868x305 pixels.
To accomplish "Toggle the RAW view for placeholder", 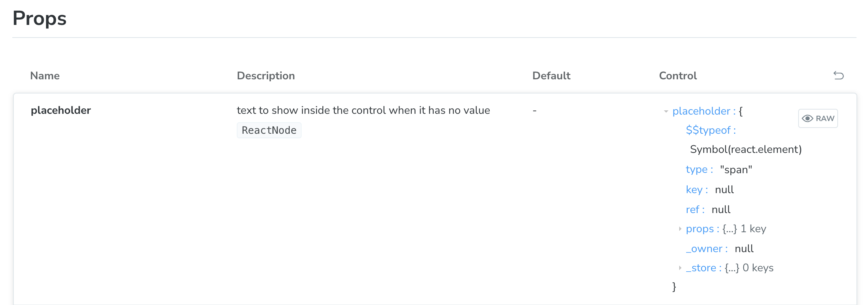I will point(818,118).
